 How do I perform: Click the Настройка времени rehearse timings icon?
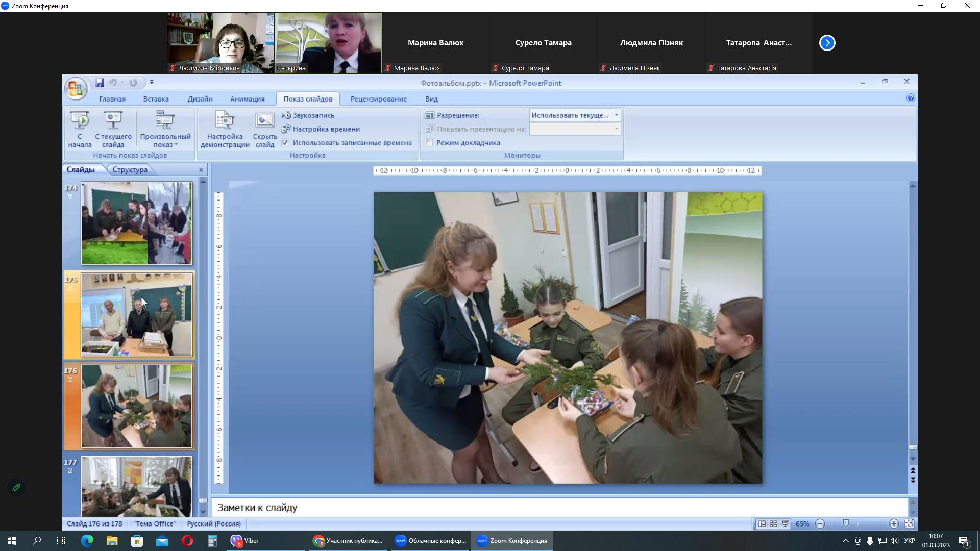pos(286,129)
